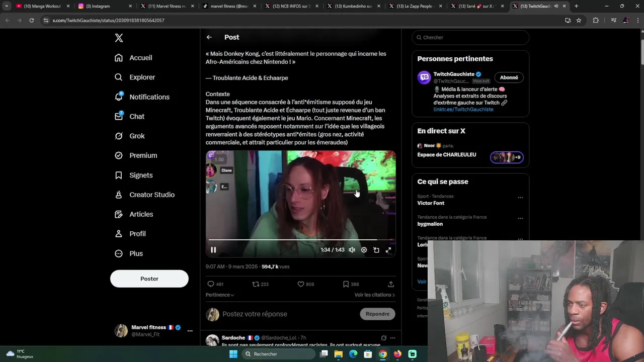Open Chrome from the taskbar
This screenshot has width=644, height=362.
[x=383, y=354]
